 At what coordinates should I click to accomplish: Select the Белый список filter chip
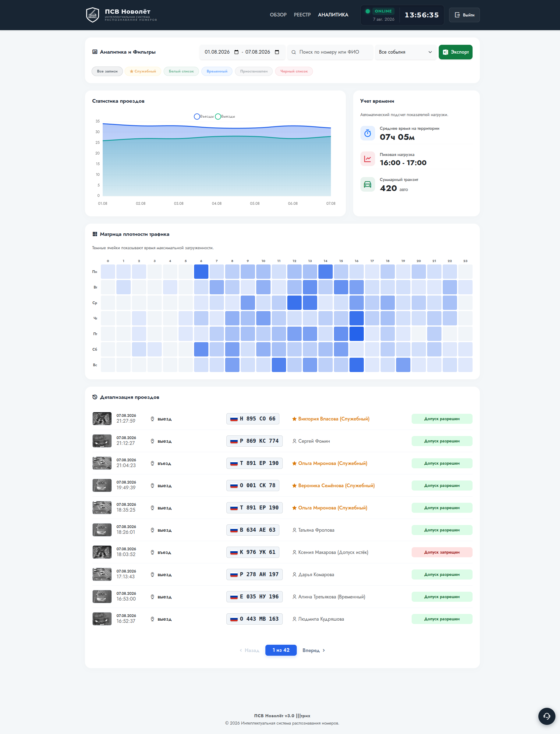(181, 71)
